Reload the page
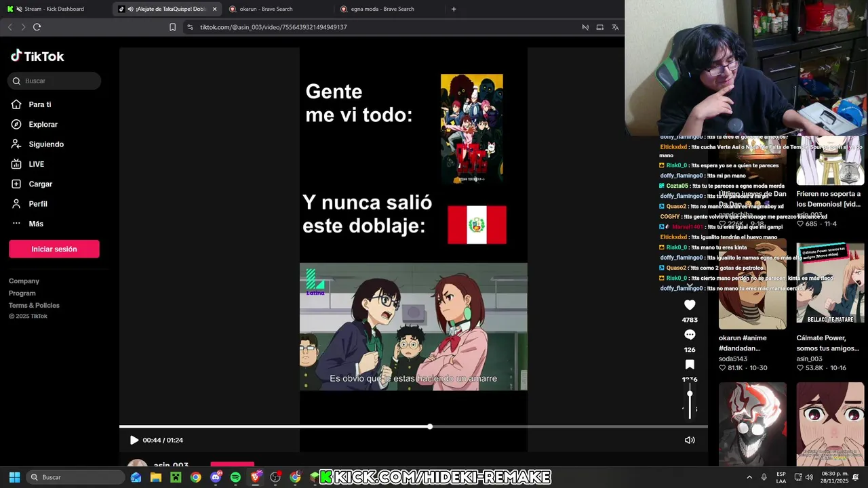 [x=37, y=27]
